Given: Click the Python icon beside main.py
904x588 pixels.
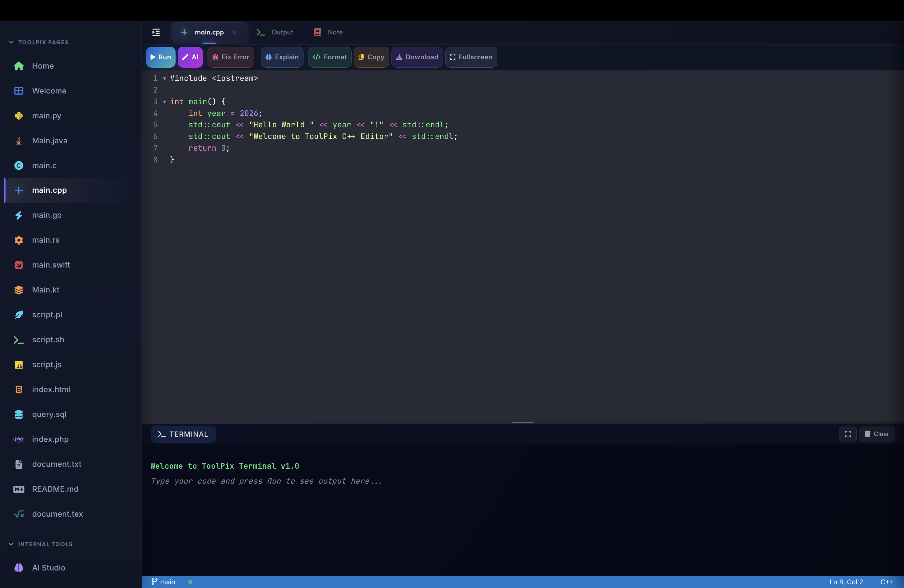Looking at the screenshot, I should pyautogui.click(x=19, y=116).
